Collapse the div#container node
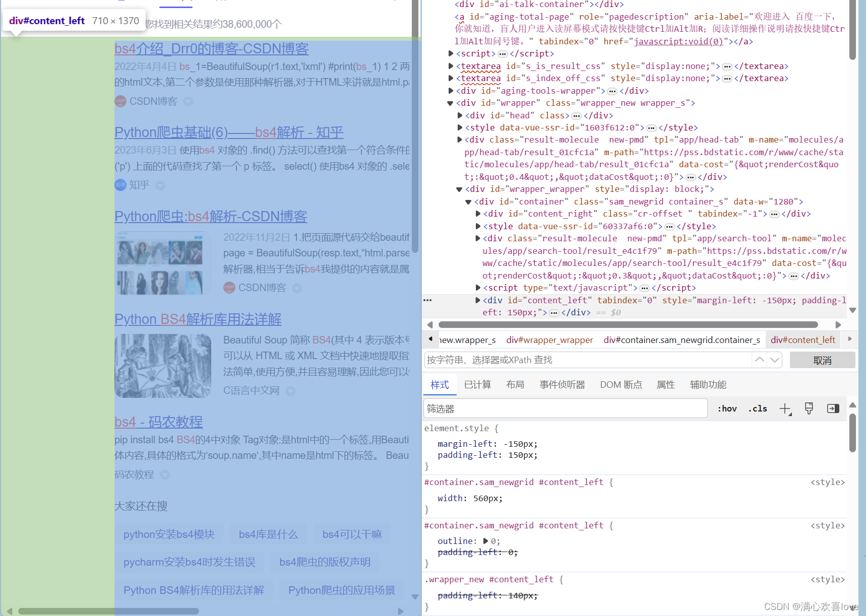 tap(468, 202)
